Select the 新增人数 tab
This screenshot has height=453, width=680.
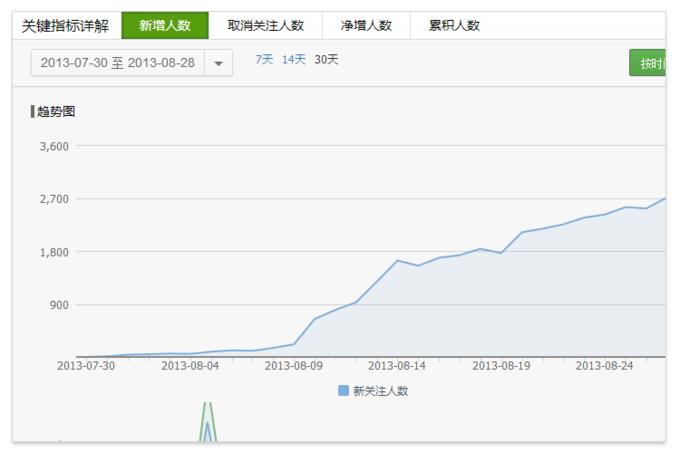tap(165, 26)
